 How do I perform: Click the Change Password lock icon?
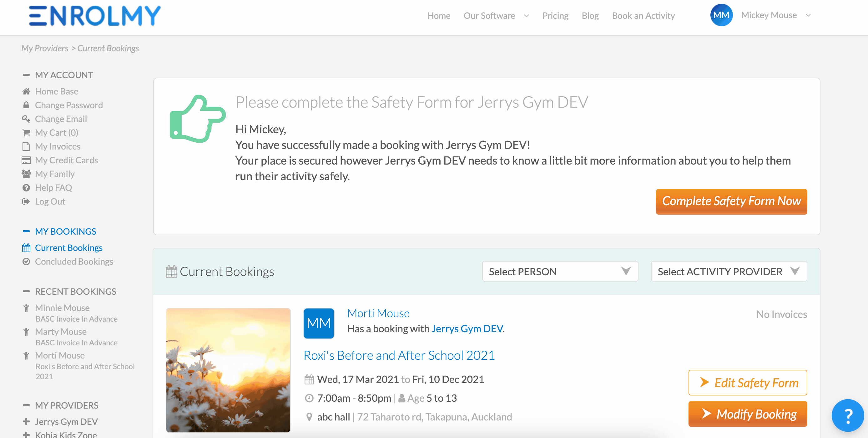pyautogui.click(x=26, y=105)
